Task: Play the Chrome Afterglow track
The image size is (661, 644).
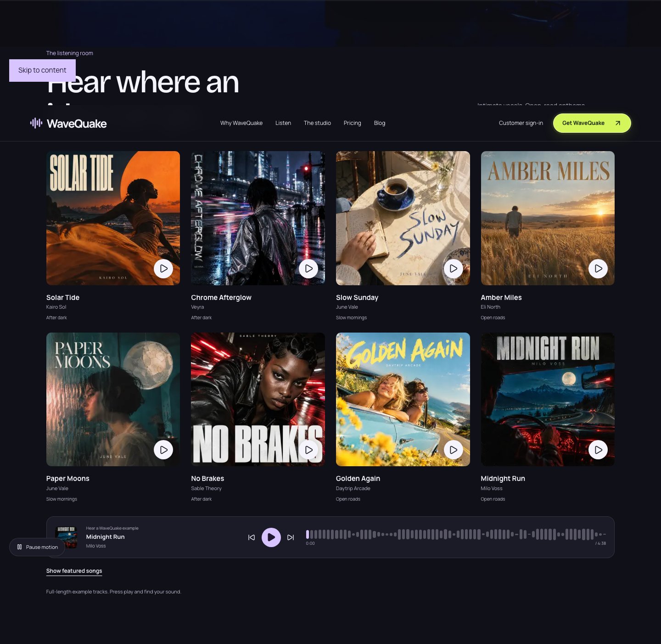Action: click(x=308, y=269)
